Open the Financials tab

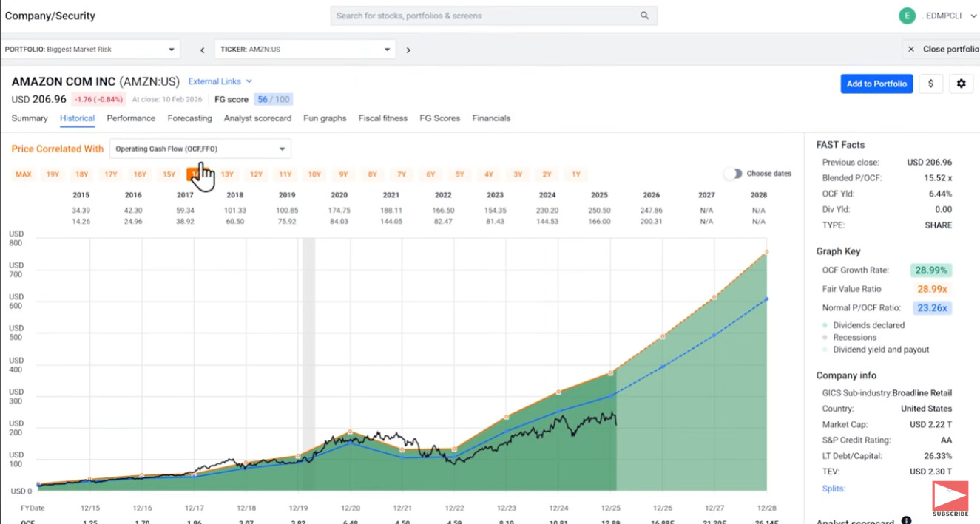coord(491,118)
